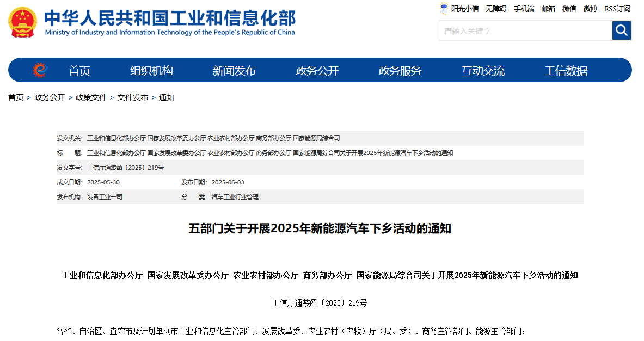Open the 阳光小信 robot assistant icon

tap(444, 9)
